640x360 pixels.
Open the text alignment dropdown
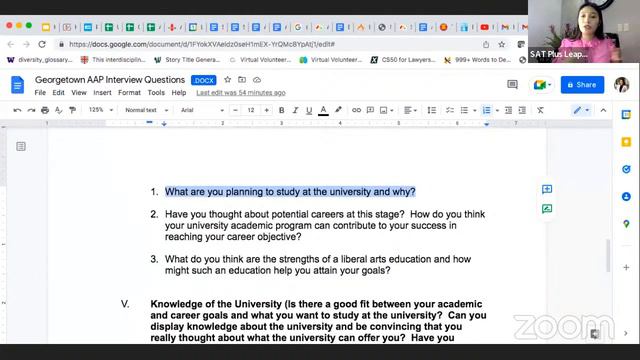click(x=410, y=110)
